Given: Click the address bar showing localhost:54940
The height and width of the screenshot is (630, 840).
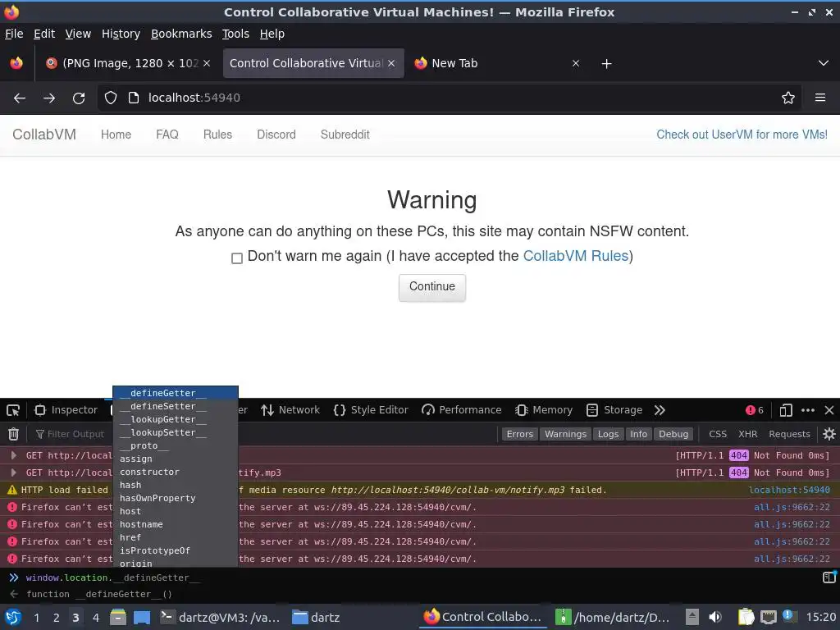Looking at the screenshot, I should (449, 98).
